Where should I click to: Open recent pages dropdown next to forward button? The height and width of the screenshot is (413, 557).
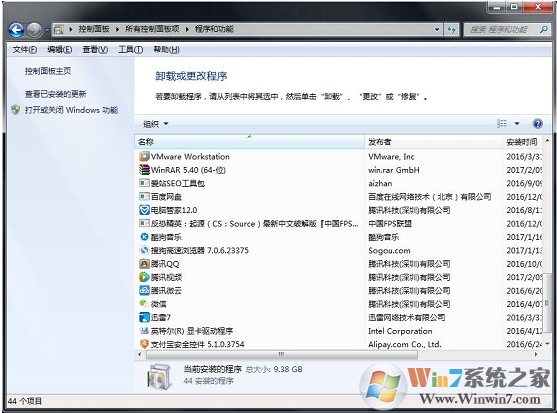47,30
